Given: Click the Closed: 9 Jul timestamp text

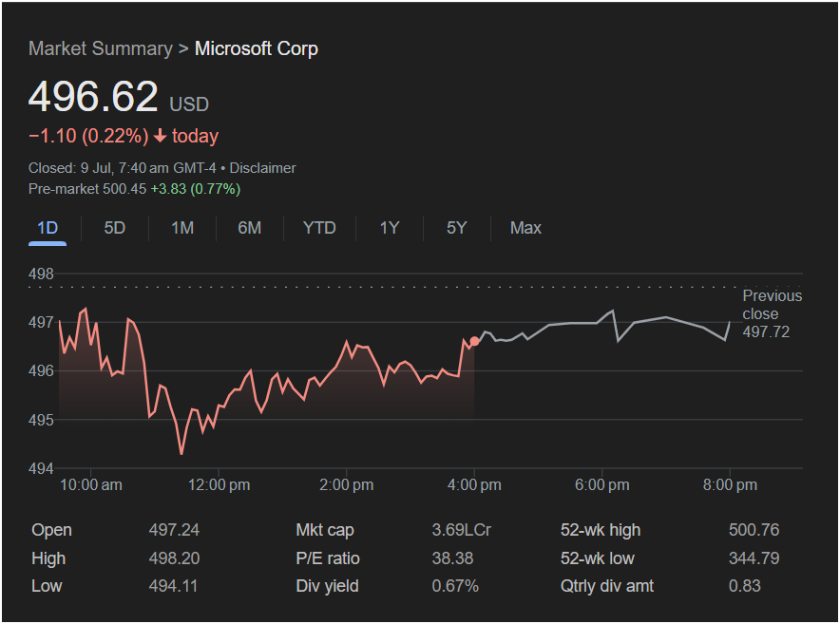Looking at the screenshot, I should click(123, 168).
